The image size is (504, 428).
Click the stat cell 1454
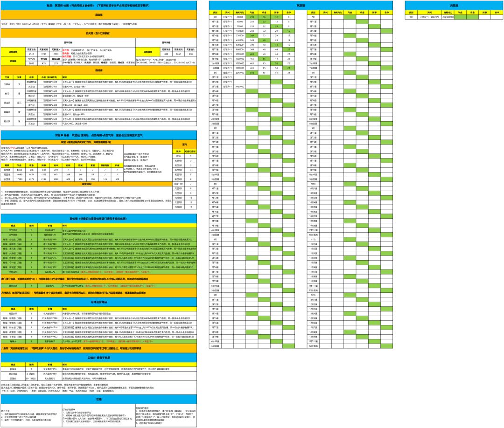coord(32,175)
